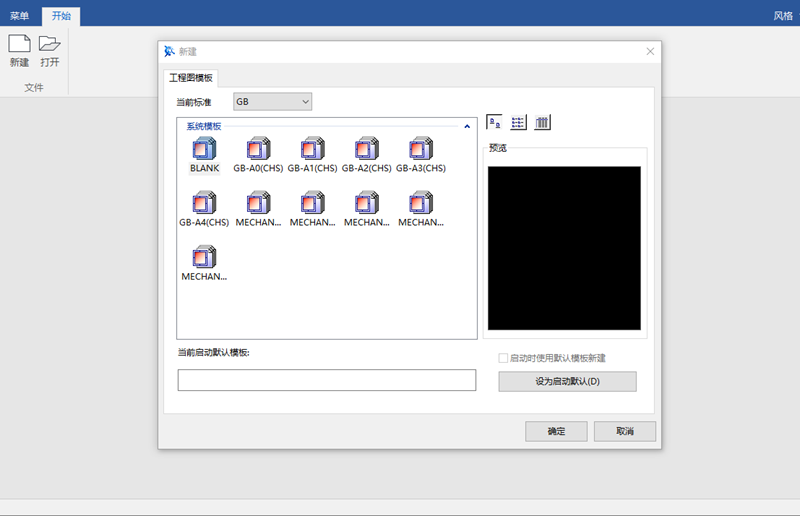This screenshot has height=516, width=800.
Task: Select the GB-A3(CHS) template icon
Action: click(420, 149)
